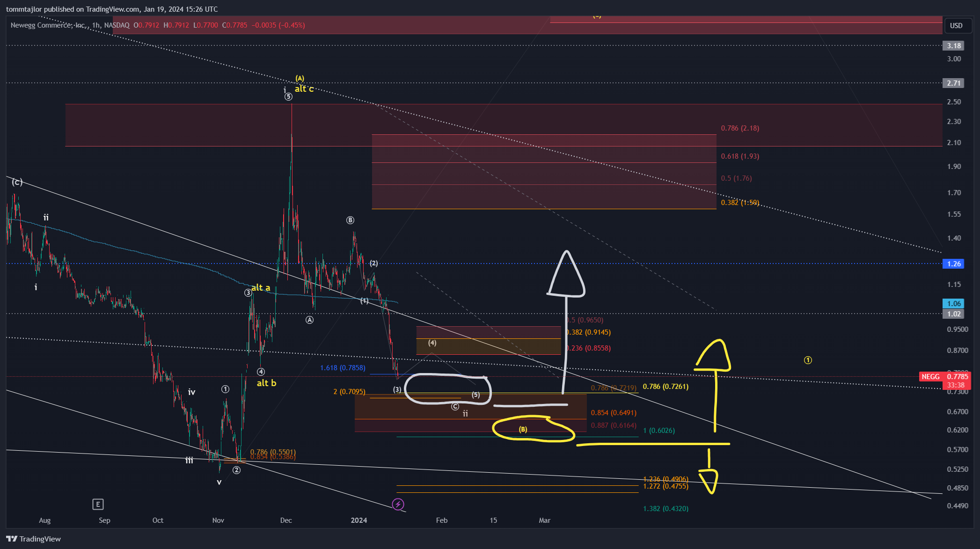The height and width of the screenshot is (549, 980).
Task: Click the publisher attribution line 'tommtajlor published on TradingView.com'
Action: (x=73, y=9)
